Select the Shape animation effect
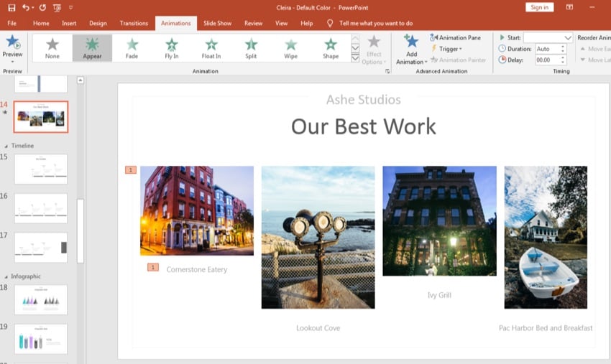The height and width of the screenshot is (364, 611). [330, 47]
